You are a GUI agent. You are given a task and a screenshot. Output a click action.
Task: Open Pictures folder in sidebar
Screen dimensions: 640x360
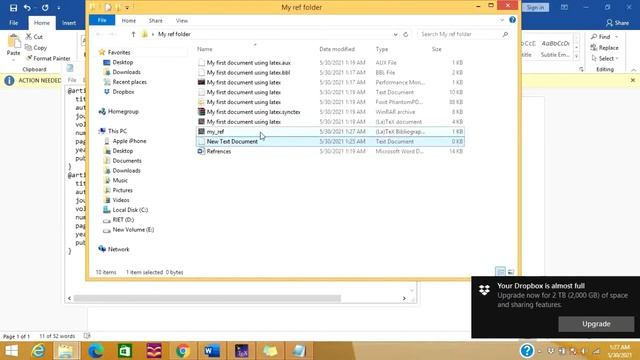(122, 190)
